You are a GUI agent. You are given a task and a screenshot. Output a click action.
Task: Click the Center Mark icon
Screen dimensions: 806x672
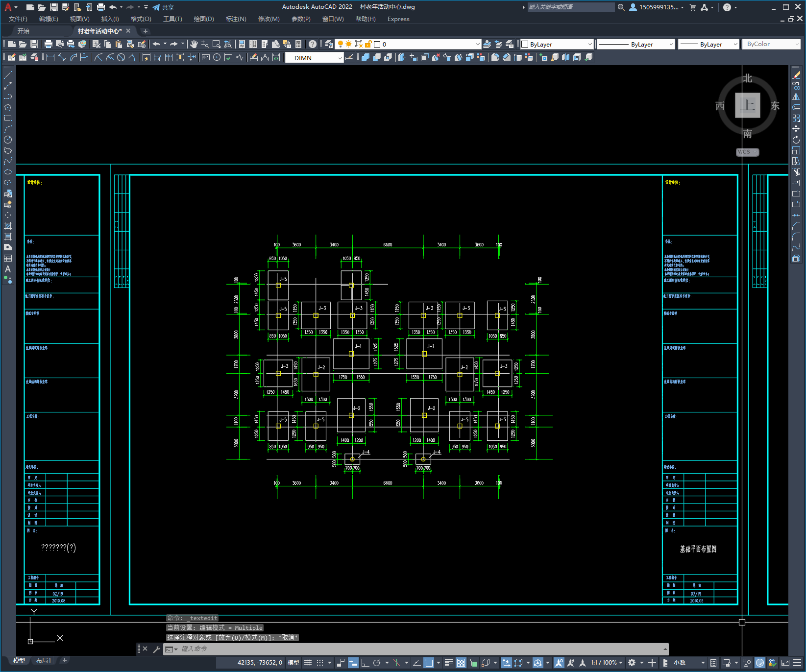[217, 58]
